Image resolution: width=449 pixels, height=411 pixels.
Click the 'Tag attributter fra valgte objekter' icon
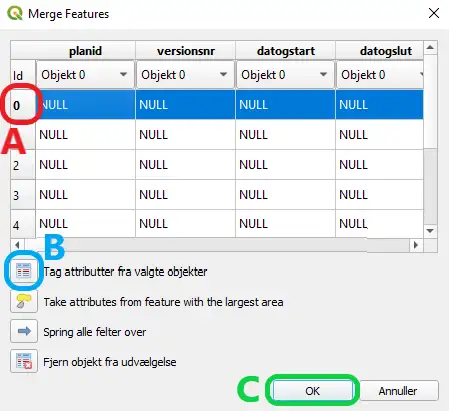(x=24, y=270)
